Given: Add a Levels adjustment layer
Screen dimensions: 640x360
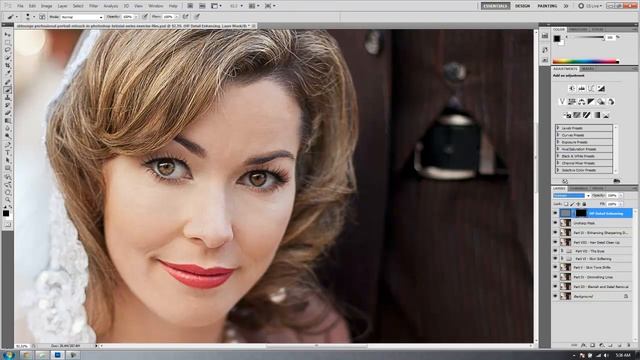Looking at the screenshot, I should [581, 88].
